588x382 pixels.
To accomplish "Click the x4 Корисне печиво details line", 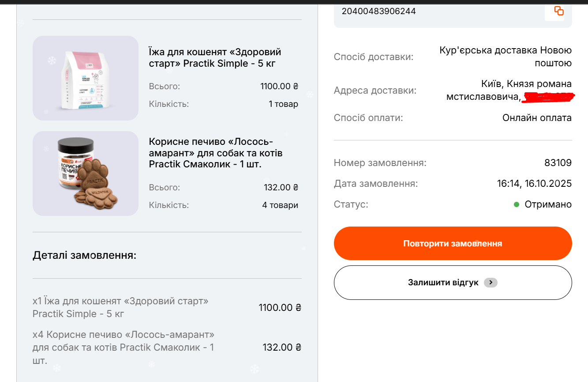I will tap(124, 347).
